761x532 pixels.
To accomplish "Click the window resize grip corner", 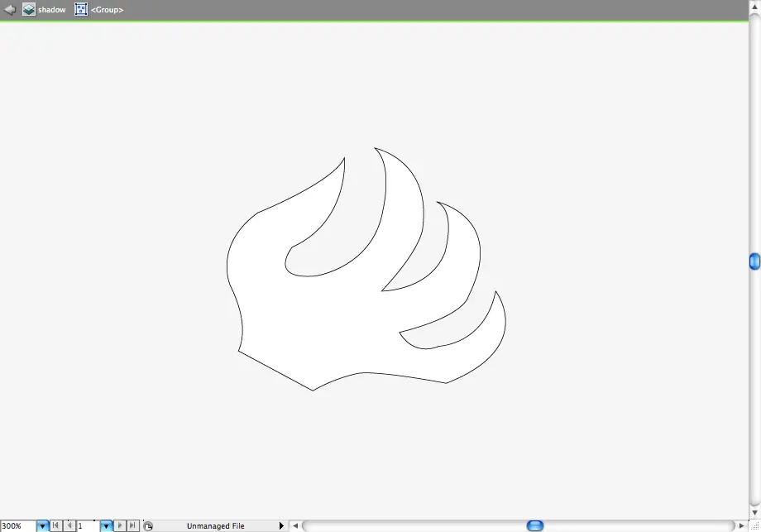I will click(x=754, y=525).
